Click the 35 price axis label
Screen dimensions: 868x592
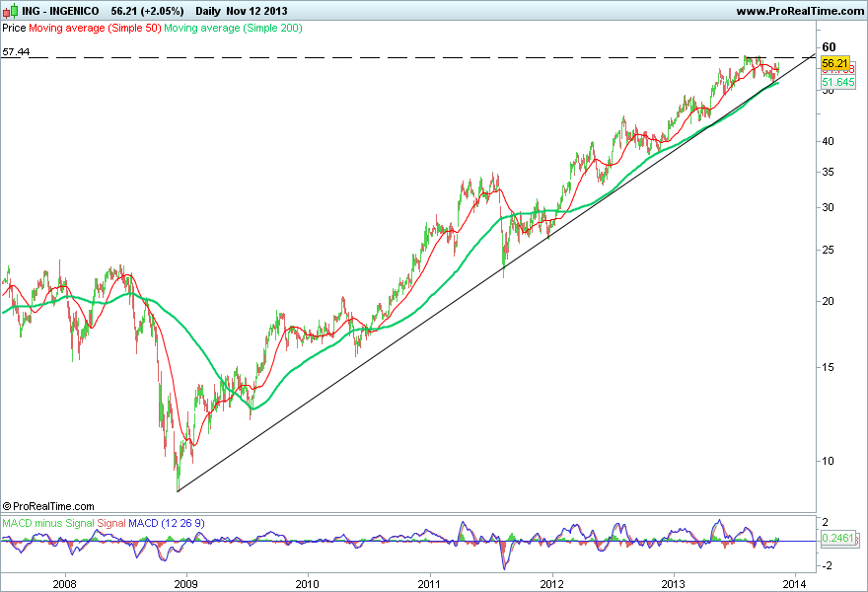pos(829,173)
